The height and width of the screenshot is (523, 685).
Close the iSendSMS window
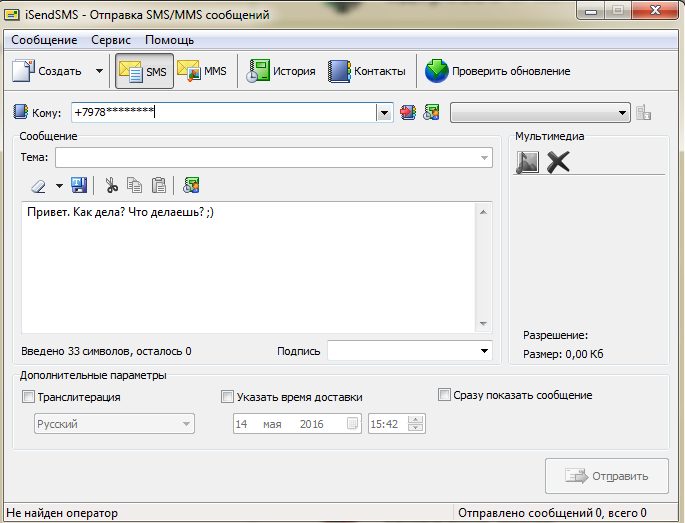point(655,10)
